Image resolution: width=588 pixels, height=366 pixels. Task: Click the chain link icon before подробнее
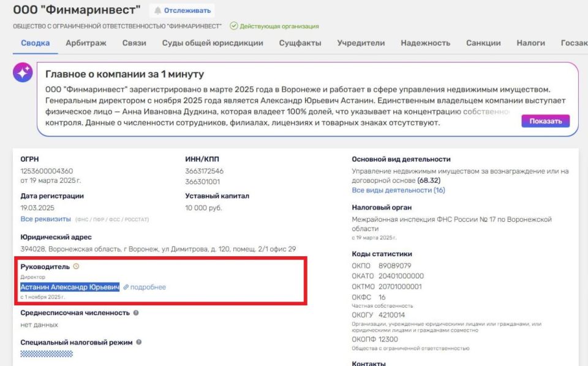pyautogui.click(x=126, y=287)
